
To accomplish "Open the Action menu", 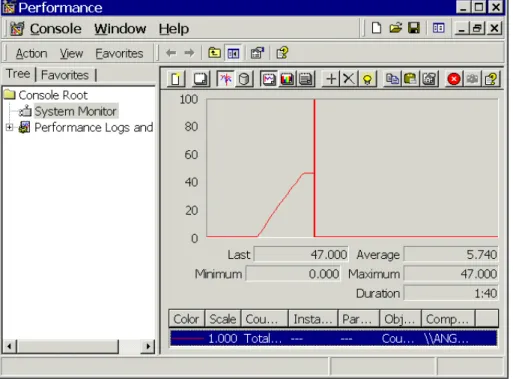I will [31, 53].
